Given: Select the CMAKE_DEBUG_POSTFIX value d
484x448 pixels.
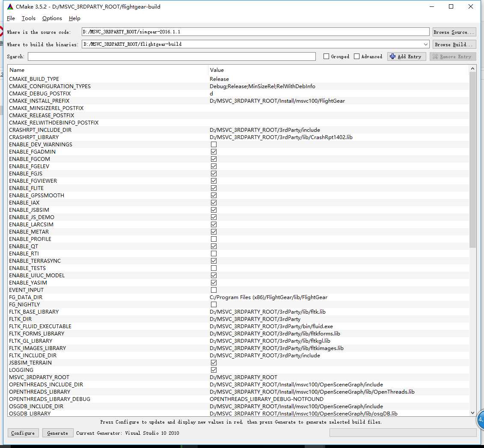Looking at the screenshot, I should [x=211, y=93].
